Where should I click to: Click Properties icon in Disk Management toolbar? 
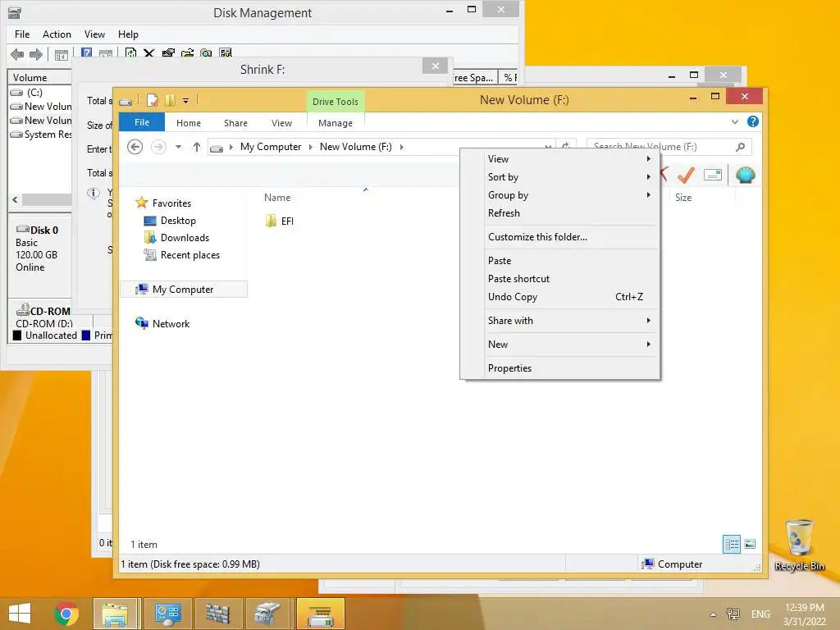point(168,53)
